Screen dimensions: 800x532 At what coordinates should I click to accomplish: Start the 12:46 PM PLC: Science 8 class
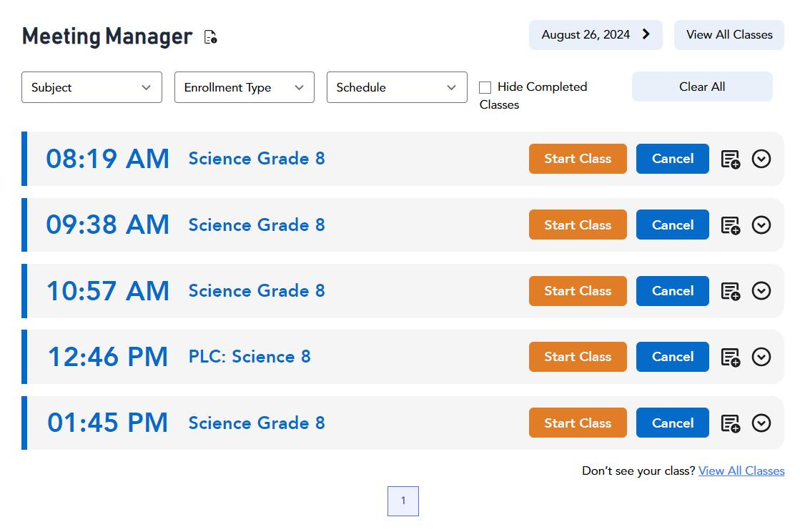(578, 357)
